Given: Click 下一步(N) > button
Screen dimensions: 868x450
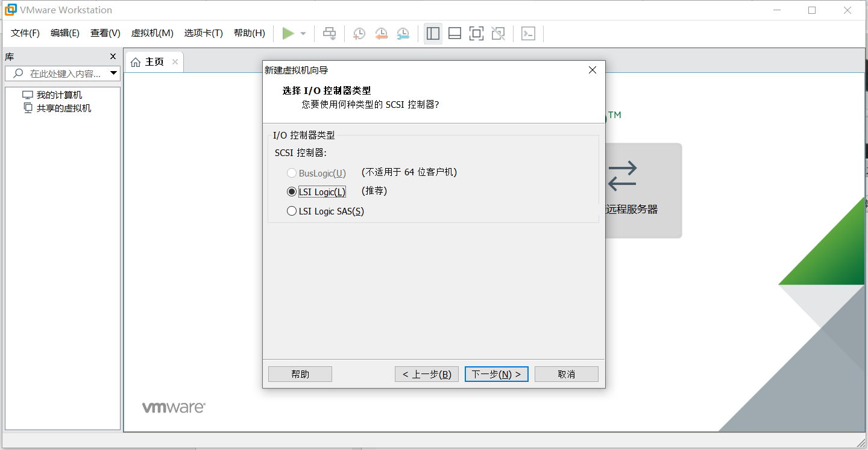Looking at the screenshot, I should coord(497,374).
